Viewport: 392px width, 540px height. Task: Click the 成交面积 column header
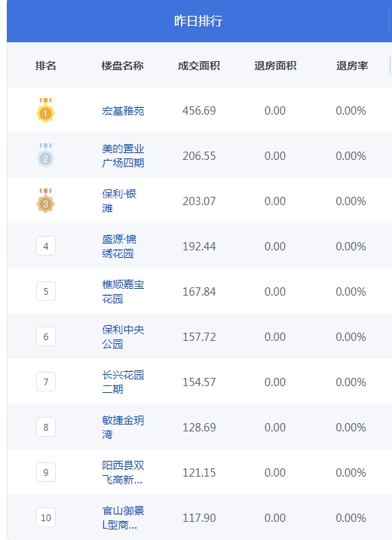click(x=198, y=66)
